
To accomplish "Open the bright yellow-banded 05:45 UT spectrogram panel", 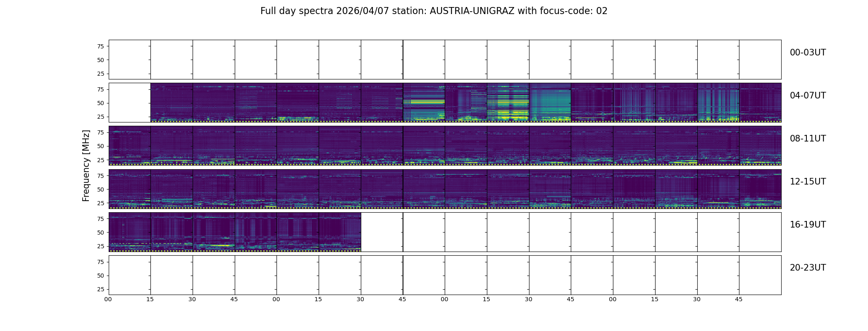I will [424, 103].
